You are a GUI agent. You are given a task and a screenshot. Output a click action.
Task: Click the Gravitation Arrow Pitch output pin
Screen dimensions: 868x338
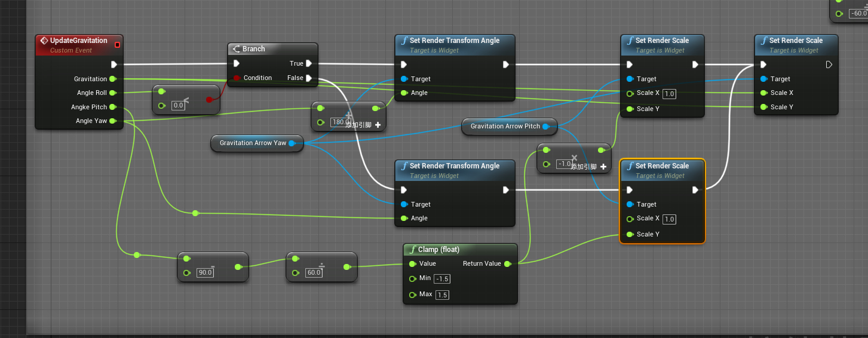(x=545, y=127)
